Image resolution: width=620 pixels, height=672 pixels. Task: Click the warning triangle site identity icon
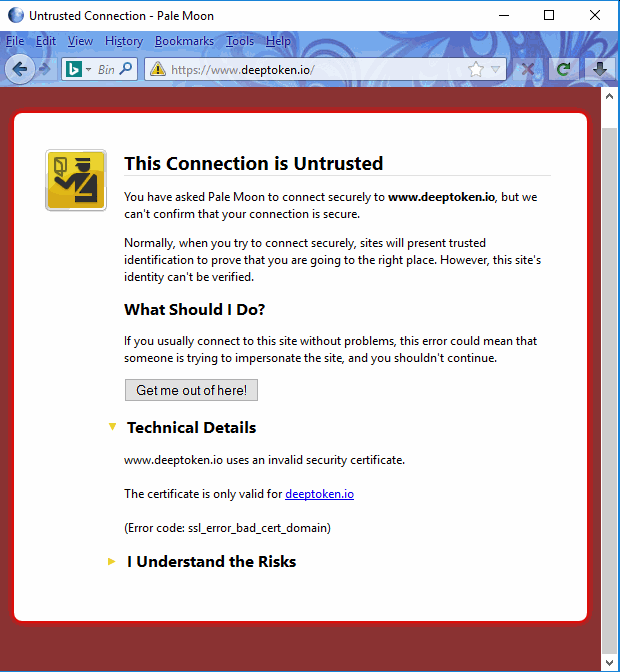point(156,69)
